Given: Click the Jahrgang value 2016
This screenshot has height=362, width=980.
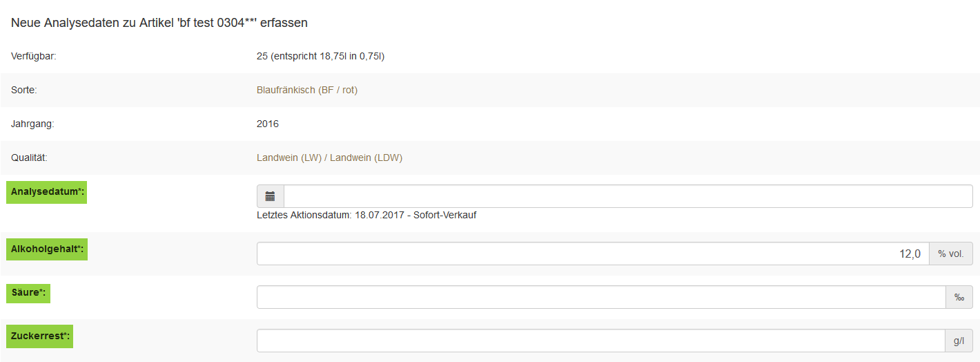Looking at the screenshot, I should [x=268, y=124].
